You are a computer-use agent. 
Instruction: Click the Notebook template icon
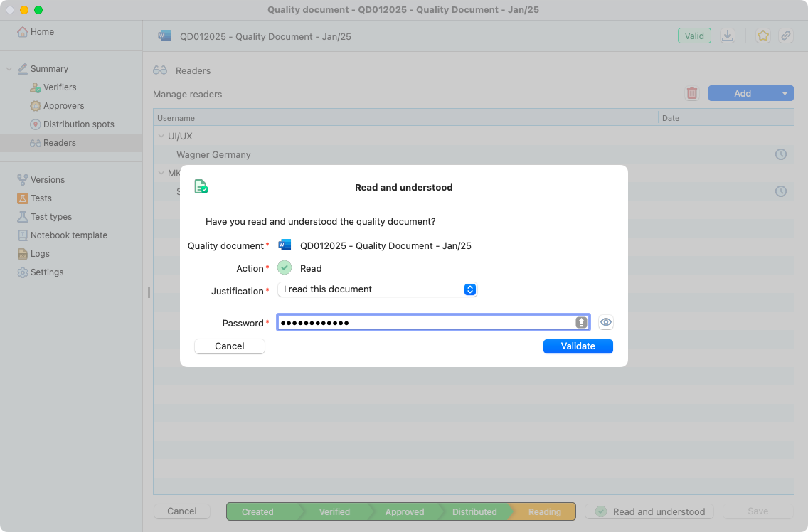pos(22,235)
